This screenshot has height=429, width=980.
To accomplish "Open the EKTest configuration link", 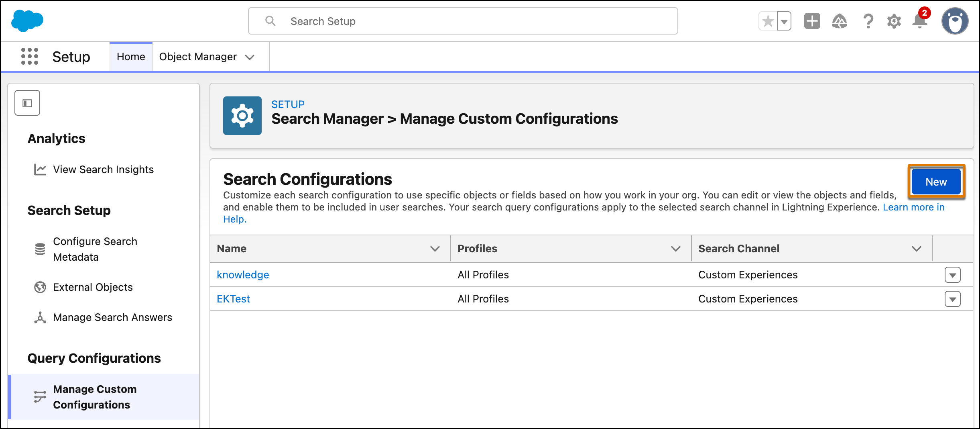I will tap(233, 299).
